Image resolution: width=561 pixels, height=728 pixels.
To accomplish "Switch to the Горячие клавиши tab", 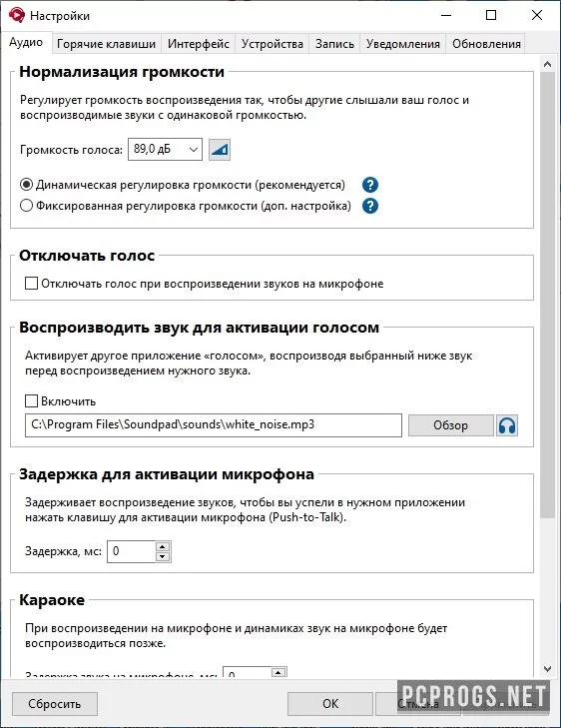I will [x=106, y=44].
